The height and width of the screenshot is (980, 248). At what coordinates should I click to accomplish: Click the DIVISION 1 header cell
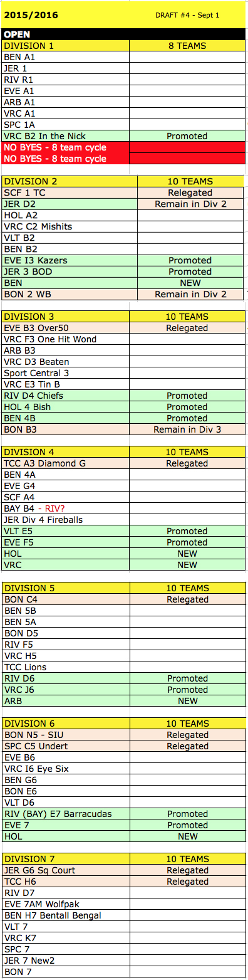pyautogui.click(x=66, y=46)
